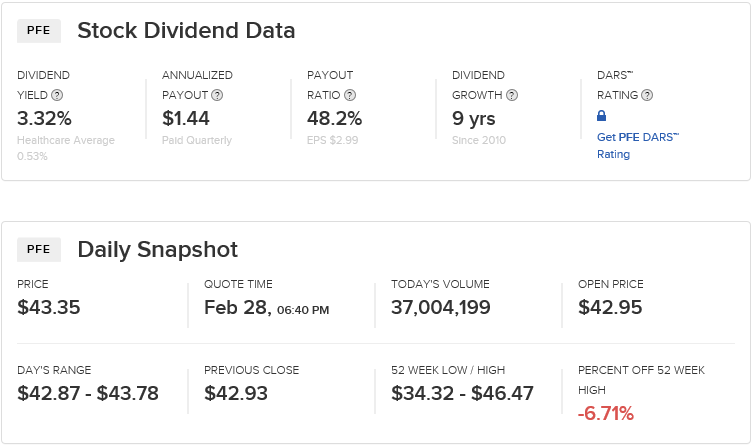Click the DARS Rating help icon

pos(647,95)
